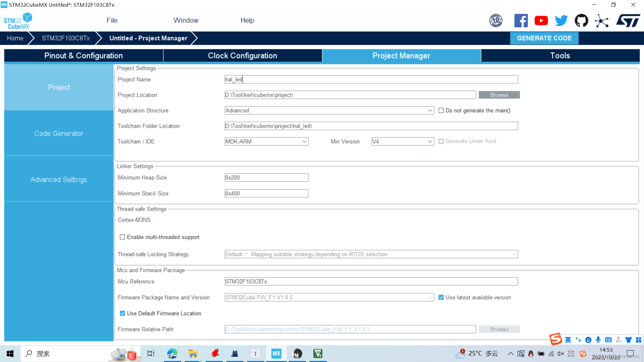Click the STM32CubeMX logo
Image resolution: width=644 pixels, height=362 pixels.
tap(18, 21)
